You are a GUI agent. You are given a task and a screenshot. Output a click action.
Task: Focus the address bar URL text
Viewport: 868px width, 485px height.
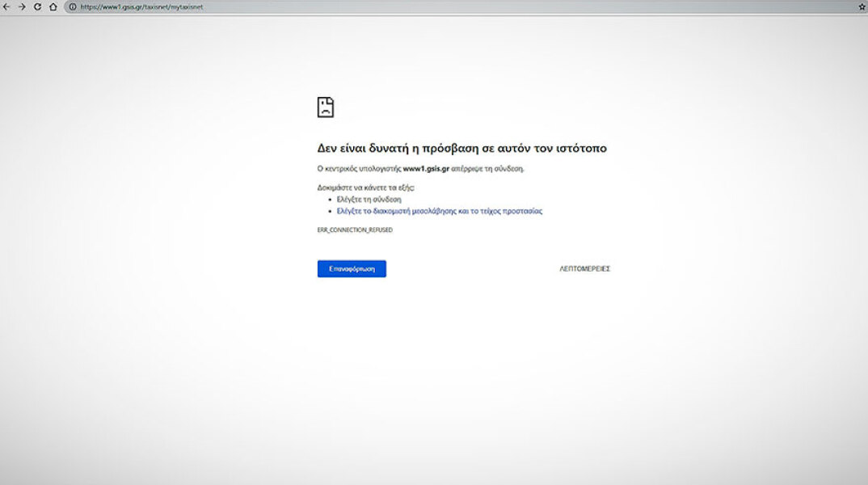click(141, 6)
